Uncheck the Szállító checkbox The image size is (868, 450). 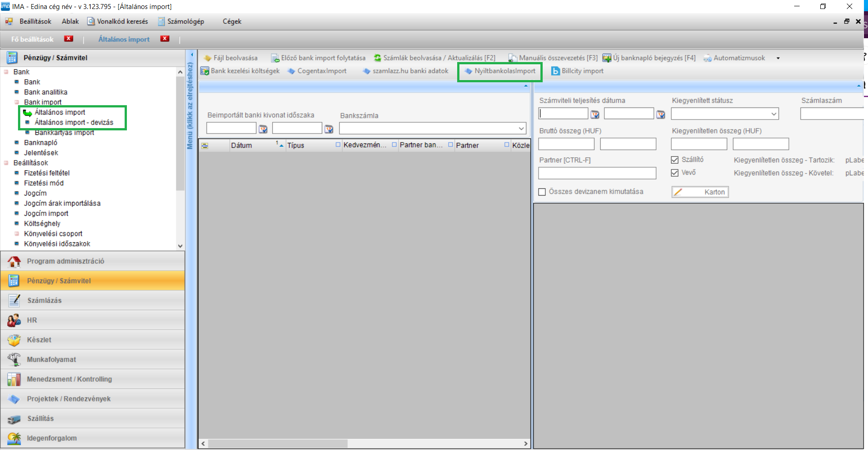pos(675,160)
